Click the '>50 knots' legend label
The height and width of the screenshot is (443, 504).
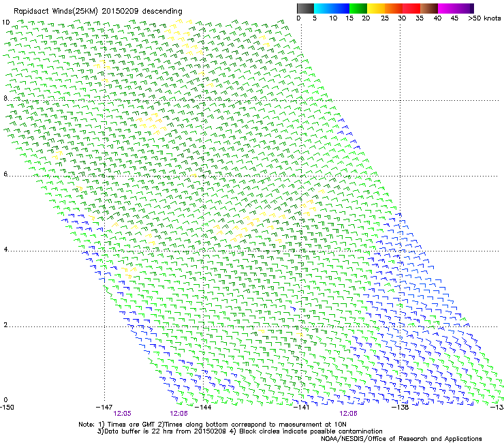click(484, 18)
